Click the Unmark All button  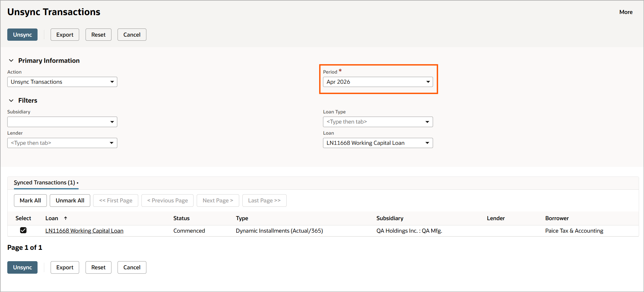pos(70,200)
